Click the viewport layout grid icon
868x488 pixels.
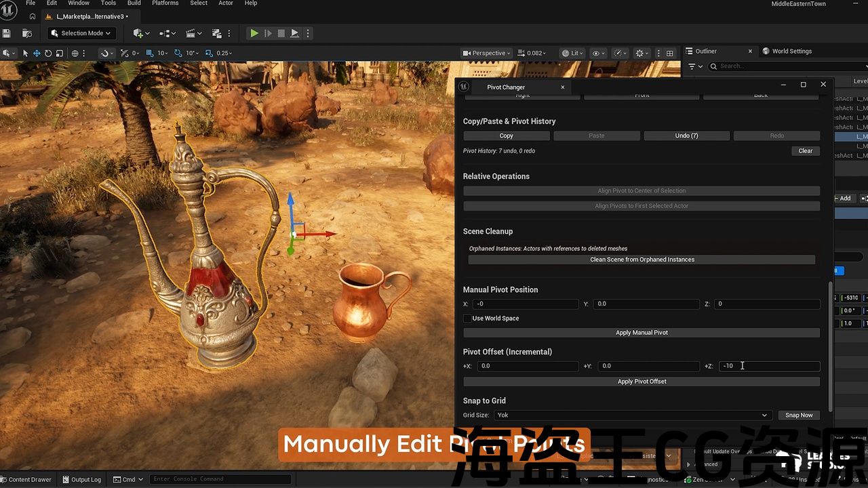pyautogui.click(x=670, y=53)
